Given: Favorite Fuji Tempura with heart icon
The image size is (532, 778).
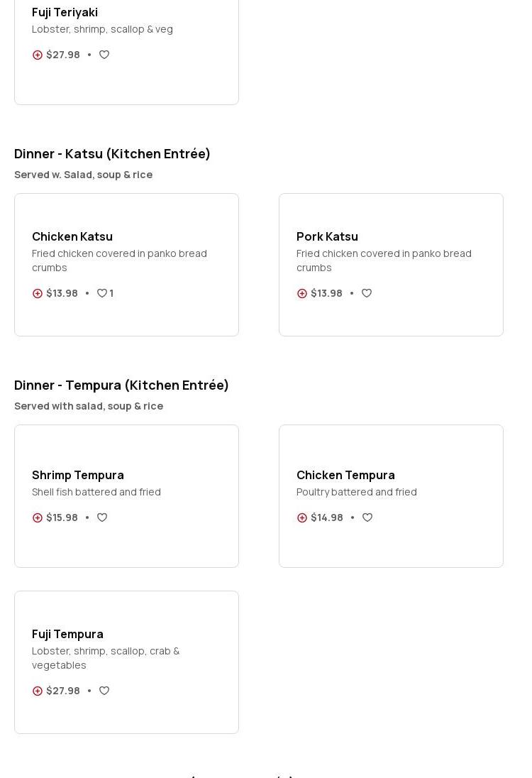Looking at the screenshot, I should coord(104,691).
